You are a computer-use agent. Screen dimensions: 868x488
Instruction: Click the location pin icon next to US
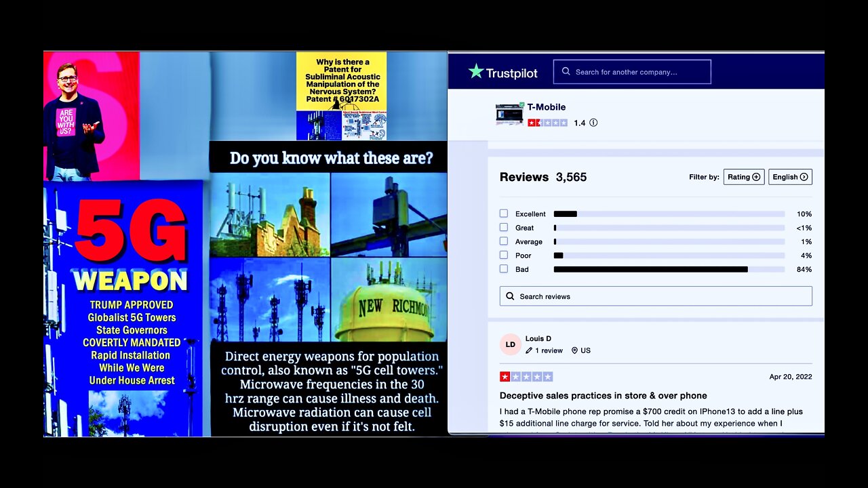574,351
